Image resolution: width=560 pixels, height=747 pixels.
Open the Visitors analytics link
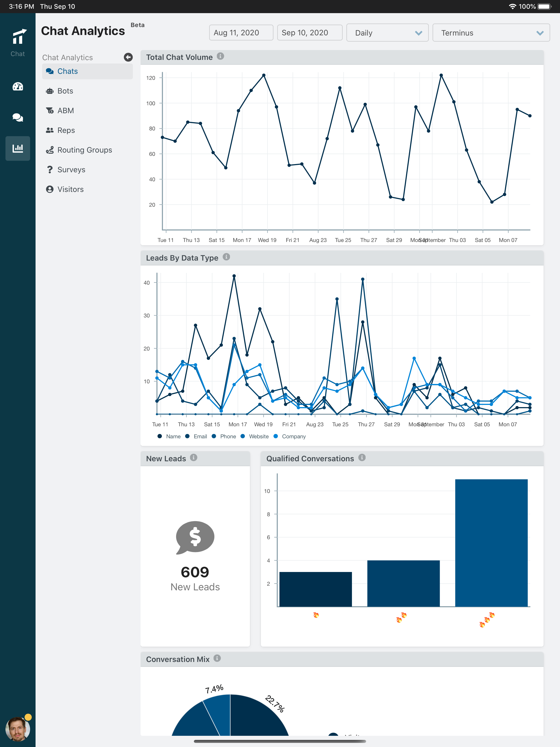click(x=70, y=189)
